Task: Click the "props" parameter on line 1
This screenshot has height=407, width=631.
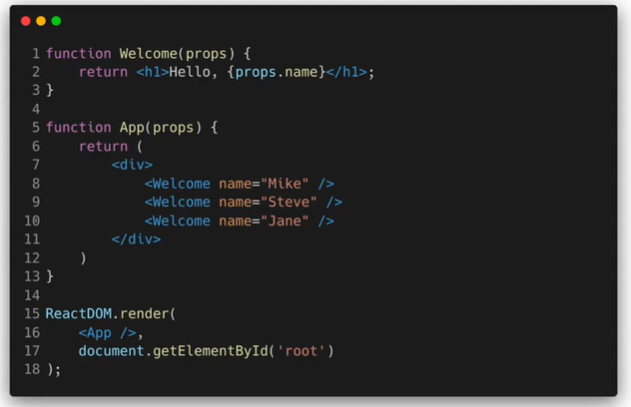Action: point(206,54)
